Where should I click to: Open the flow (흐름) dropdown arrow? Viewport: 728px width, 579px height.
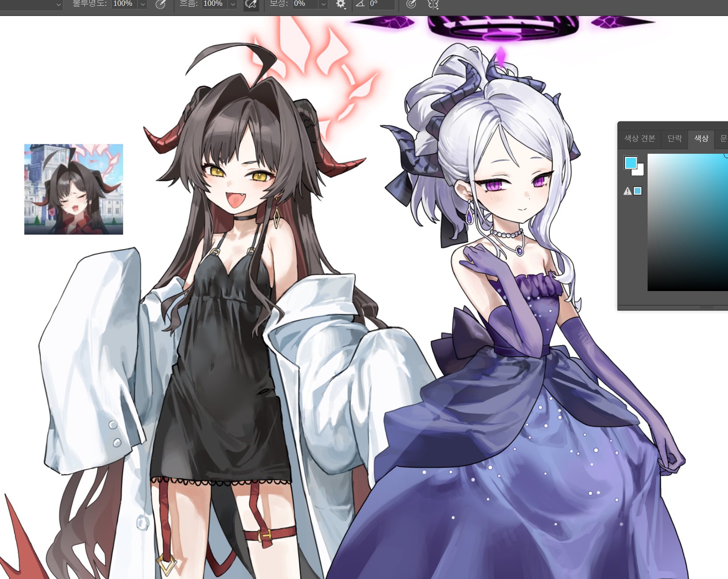233,4
